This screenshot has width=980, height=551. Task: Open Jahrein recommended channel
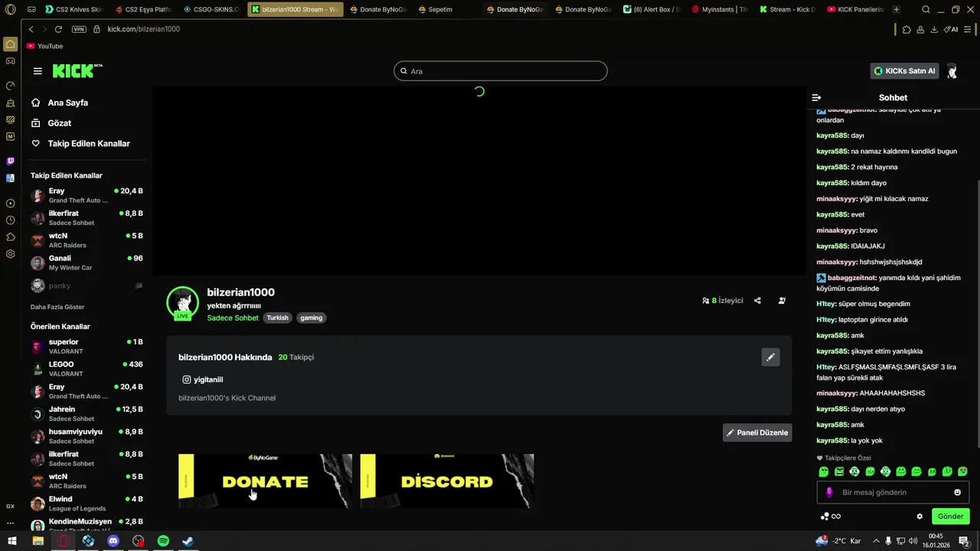tap(87, 414)
